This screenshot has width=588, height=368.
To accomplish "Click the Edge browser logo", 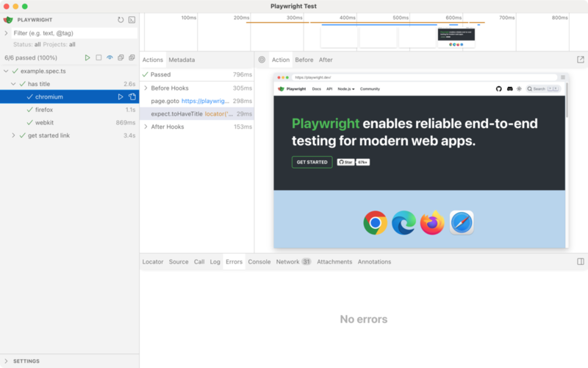I will 404,223.
